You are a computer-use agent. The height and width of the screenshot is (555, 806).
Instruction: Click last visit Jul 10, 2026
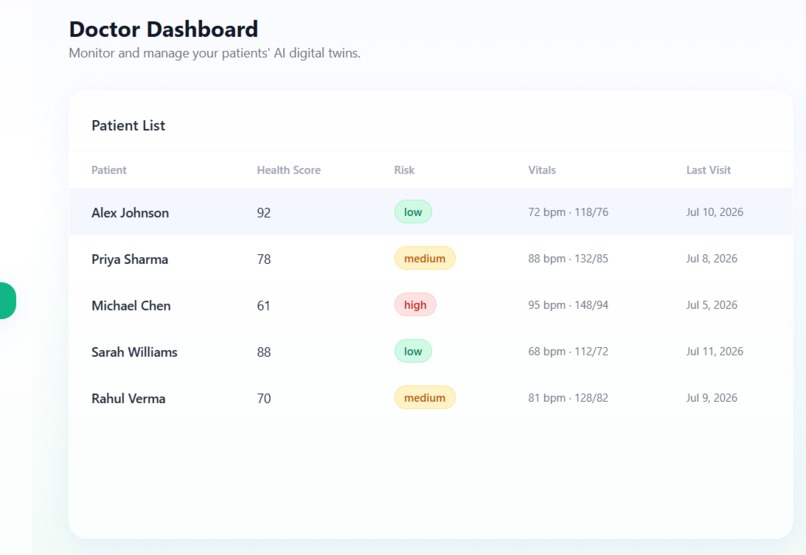coord(715,212)
